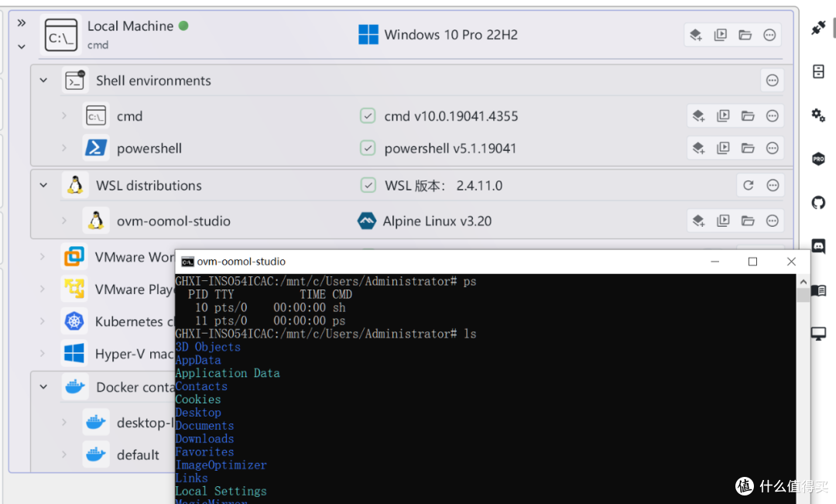Click the Kubernetes wheel icon
The height and width of the screenshot is (504, 836).
tap(74, 321)
